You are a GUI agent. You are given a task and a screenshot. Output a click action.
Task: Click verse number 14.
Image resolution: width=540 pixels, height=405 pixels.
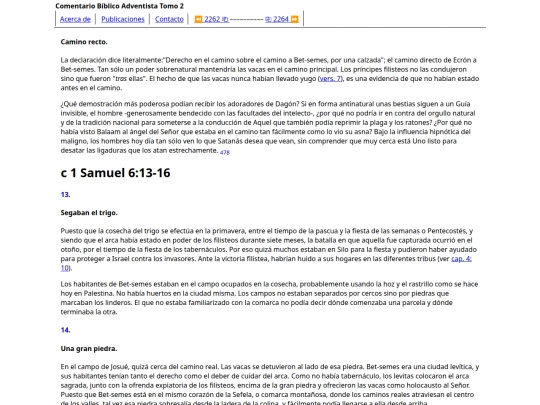pyautogui.click(x=65, y=330)
